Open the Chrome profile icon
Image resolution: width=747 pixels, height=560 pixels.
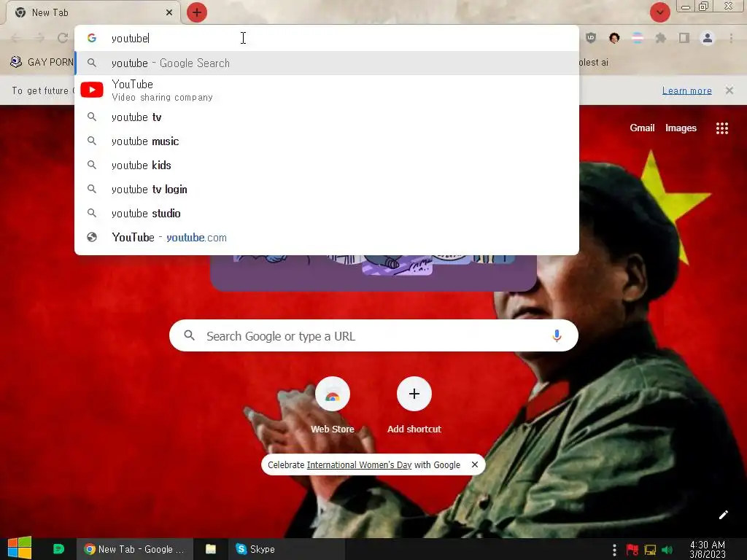coord(708,38)
